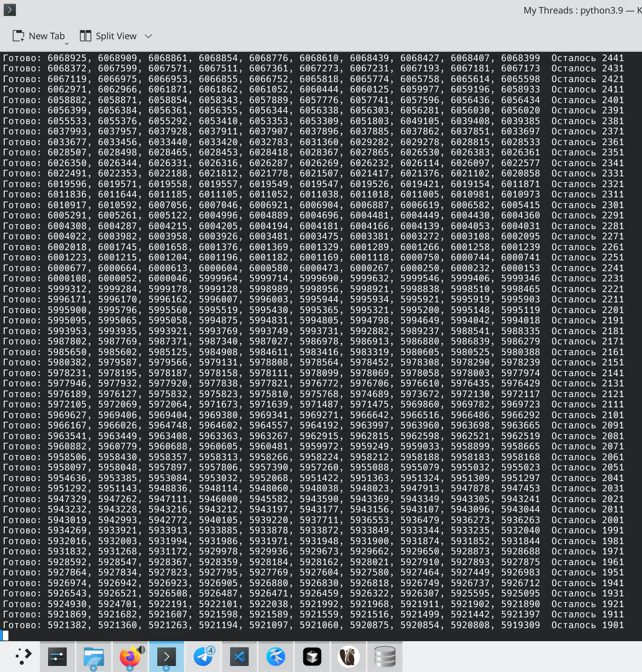Select the number 6056399

click(x=67, y=110)
